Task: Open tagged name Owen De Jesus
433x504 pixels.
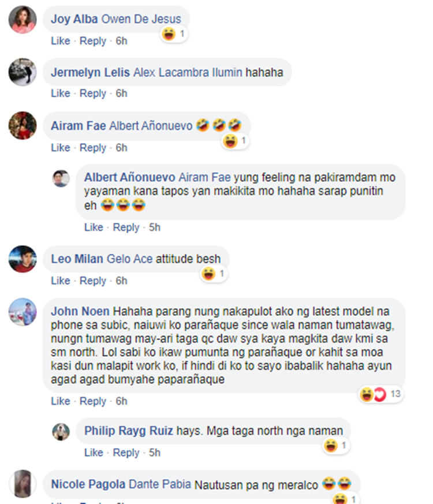Action: coord(141,19)
